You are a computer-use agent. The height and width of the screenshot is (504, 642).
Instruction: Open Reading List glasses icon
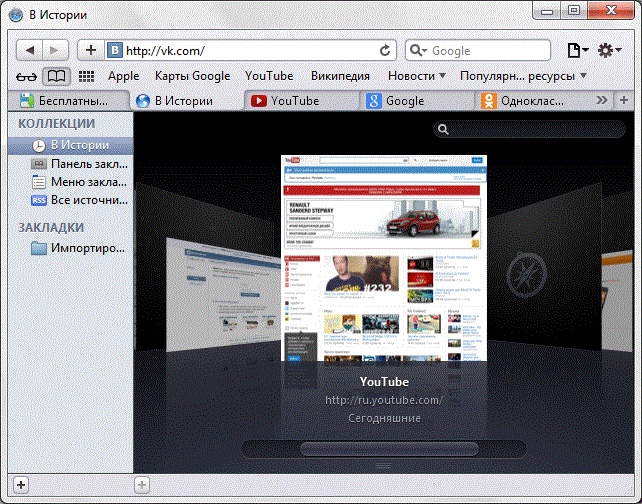[x=26, y=76]
